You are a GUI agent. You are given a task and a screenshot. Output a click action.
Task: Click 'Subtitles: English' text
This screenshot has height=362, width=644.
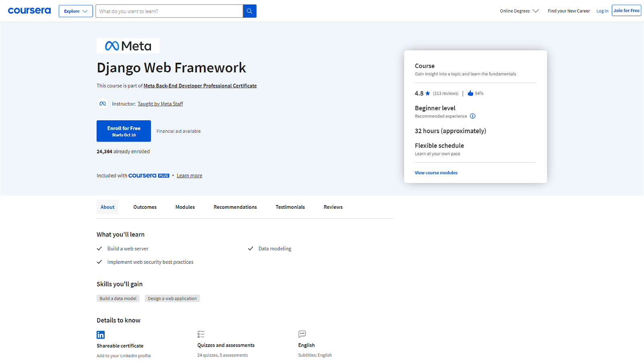[x=315, y=355]
